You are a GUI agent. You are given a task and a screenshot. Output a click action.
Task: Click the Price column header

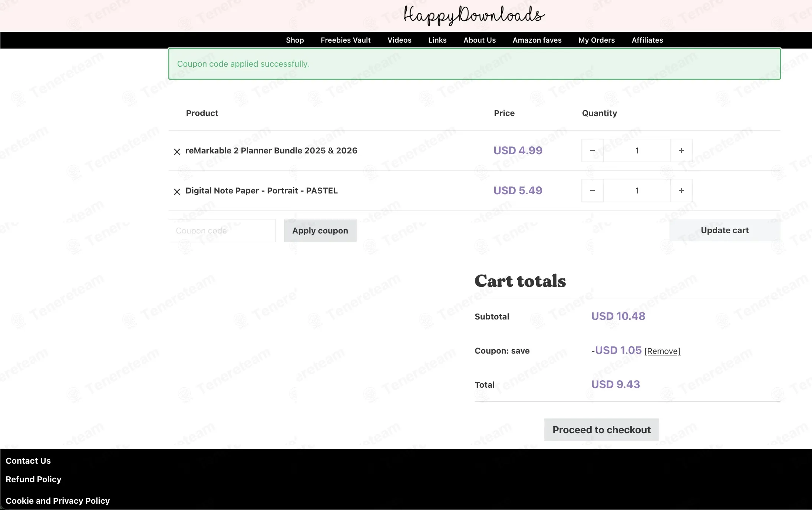coord(504,113)
